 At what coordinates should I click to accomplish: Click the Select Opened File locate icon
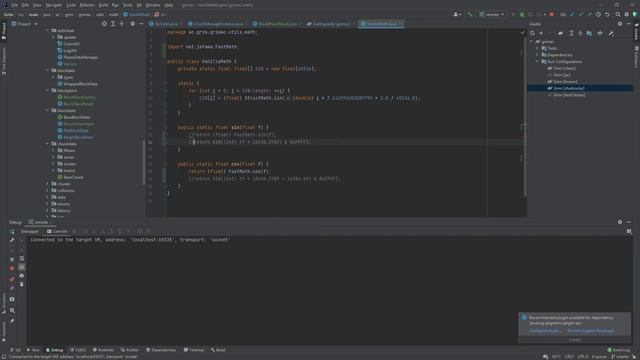(104, 24)
